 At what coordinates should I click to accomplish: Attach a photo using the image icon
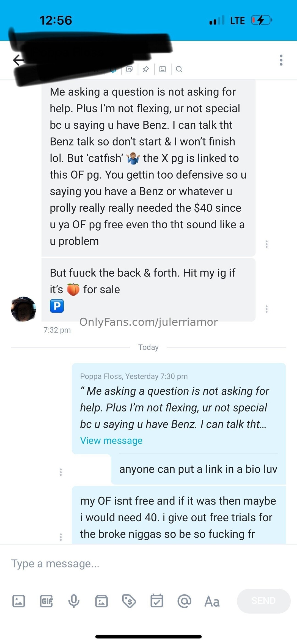19,601
